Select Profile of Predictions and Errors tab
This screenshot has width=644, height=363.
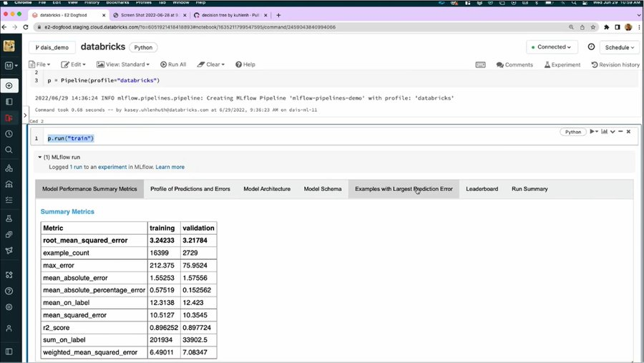190,189
